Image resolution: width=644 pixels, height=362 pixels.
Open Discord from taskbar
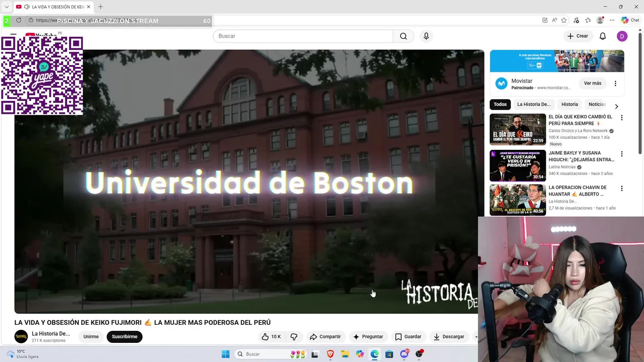tap(405, 354)
